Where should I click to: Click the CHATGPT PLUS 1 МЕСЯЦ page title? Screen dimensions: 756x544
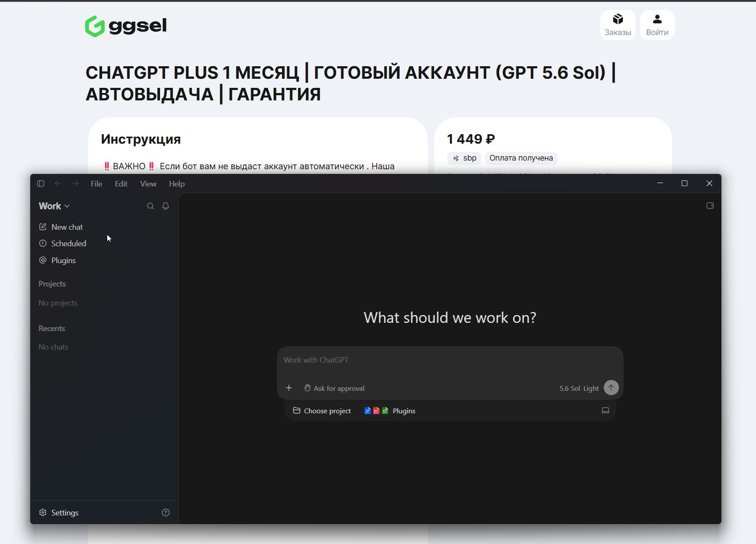point(350,84)
